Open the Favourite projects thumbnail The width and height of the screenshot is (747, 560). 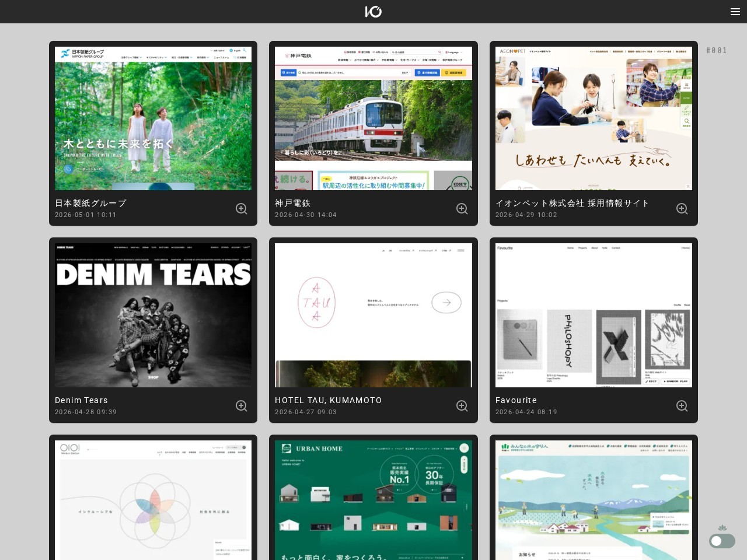click(594, 315)
